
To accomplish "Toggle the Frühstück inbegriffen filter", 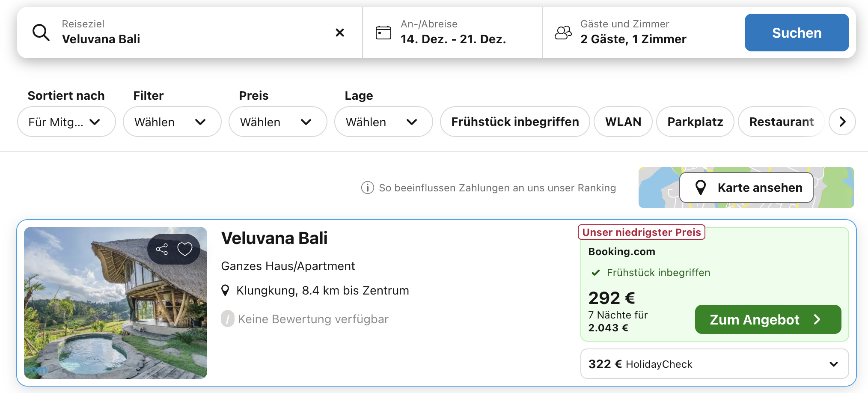I will click(515, 122).
